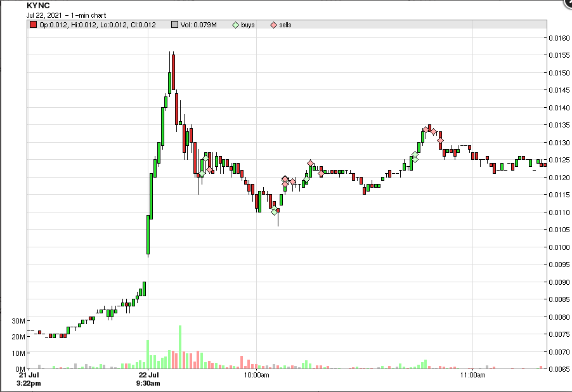Click the red OHLC candle legend swatch
Viewport: 572px width, 392px height.
coord(33,25)
